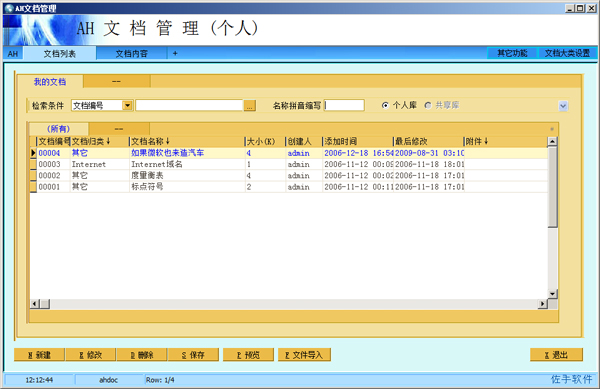Screen dimensions: 600x389
Task: Click the N 新建 button
Action: (39, 355)
